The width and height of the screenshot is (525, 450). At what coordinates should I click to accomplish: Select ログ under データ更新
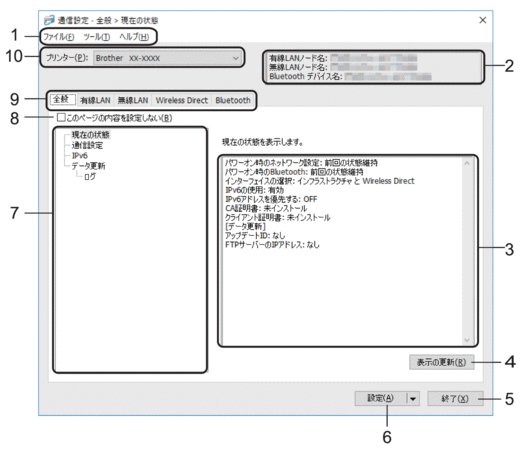coord(90,176)
